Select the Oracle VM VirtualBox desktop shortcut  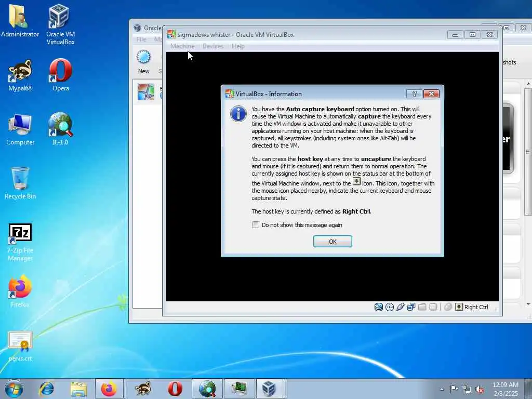60,24
